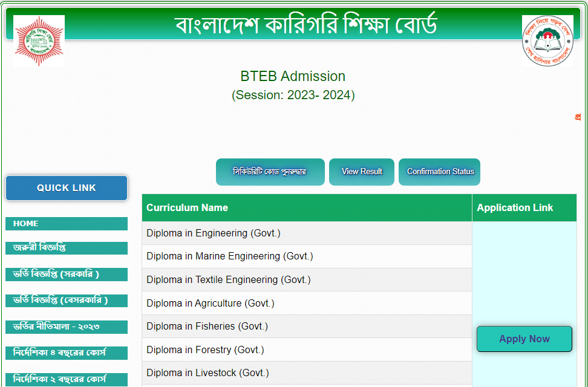The width and height of the screenshot is (588, 387).
Task: Click the Mujib Borsho logo on the right
Action: (547, 41)
